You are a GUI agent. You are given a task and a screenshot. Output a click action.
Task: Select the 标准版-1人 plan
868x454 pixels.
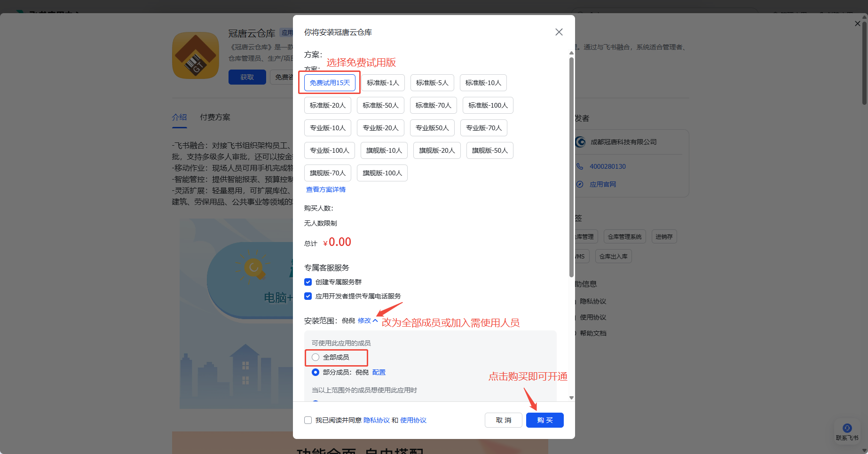[383, 83]
